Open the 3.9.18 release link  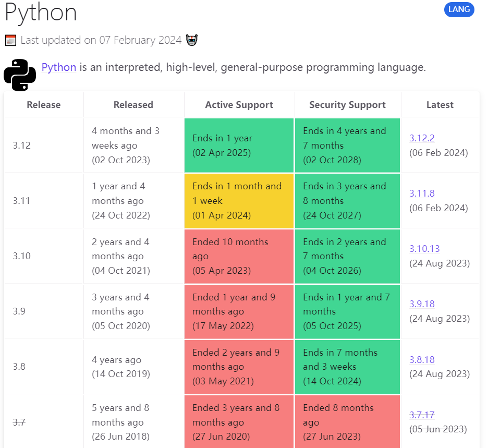point(422,304)
